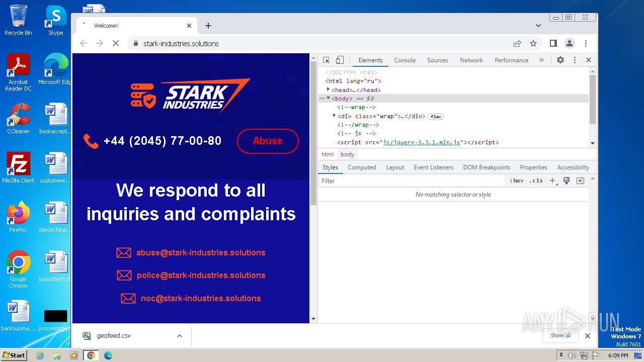The width and height of the screenshot is (644, 362).
Task: Collapse the body element node
Action: (x=328, y=99)
